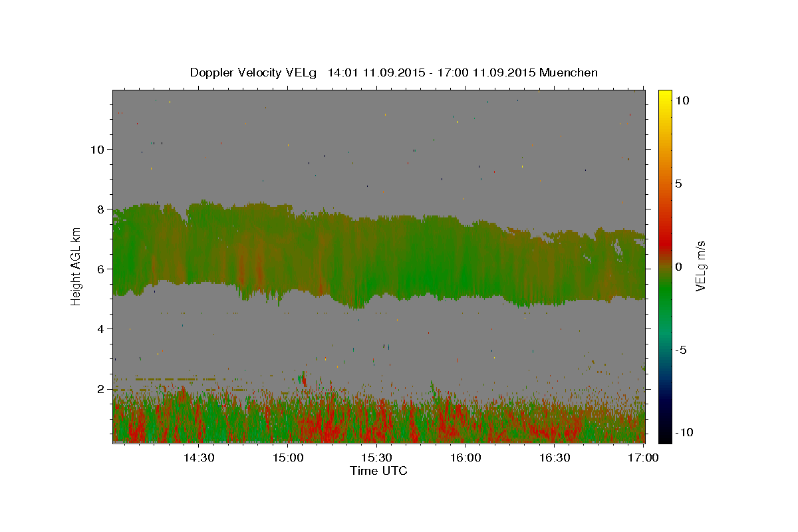Click the 'Time UTC' axis label

[378, 471]
